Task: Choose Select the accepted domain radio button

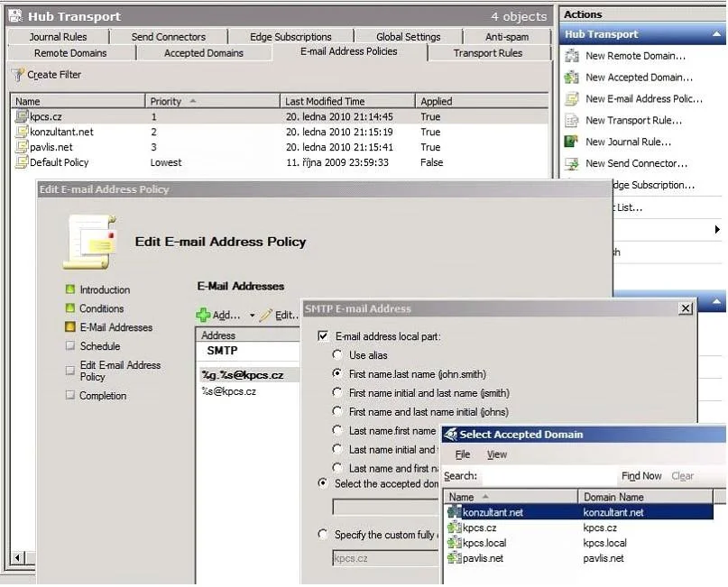Action: pos(323,483)
